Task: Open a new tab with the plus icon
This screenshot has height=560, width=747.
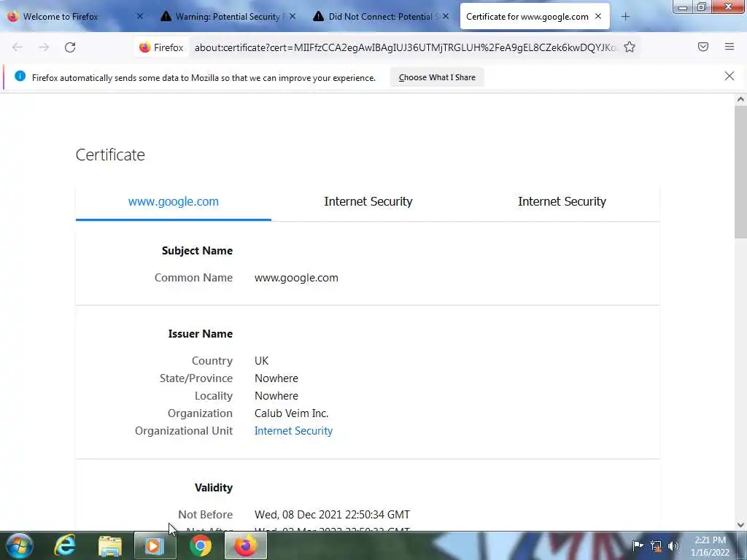Action: tap(625, 17)
